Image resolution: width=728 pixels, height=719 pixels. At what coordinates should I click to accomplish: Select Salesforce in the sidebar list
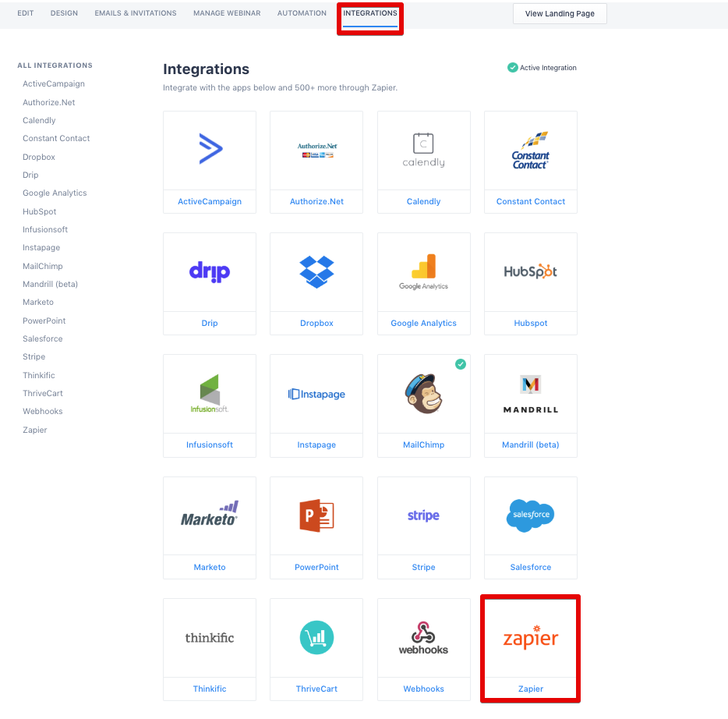43,339
